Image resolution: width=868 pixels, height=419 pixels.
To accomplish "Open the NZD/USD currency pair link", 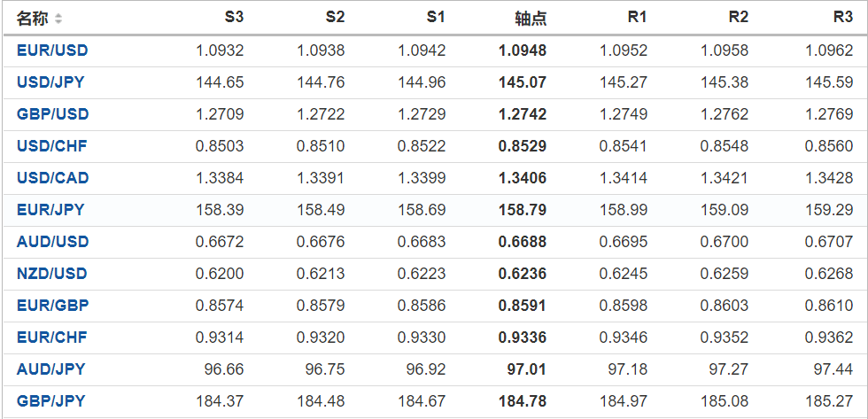I will 52,274.
